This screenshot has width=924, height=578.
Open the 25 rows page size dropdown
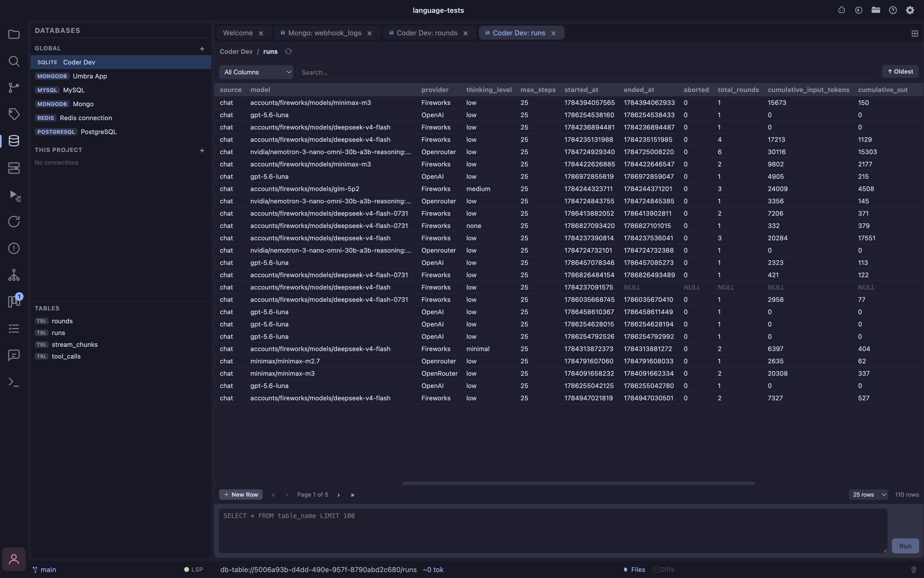(x=869, y=495)
